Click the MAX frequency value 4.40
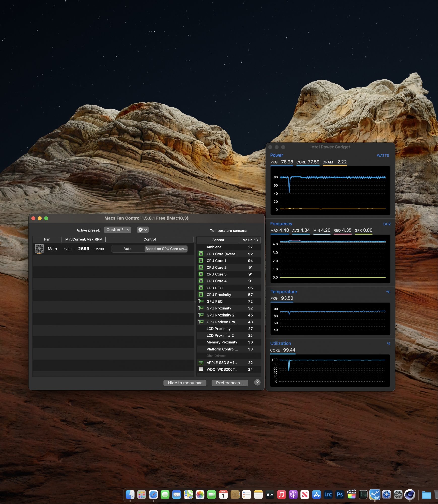 284,230
